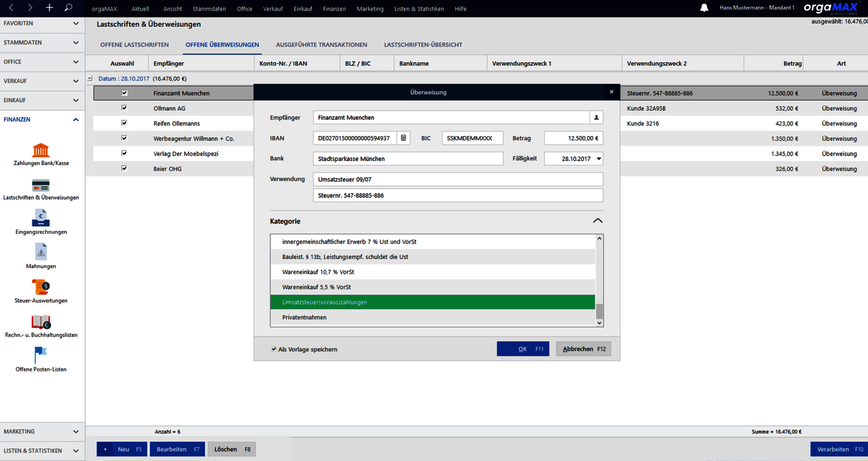Click Kategorie list scroll up arrow
This screenshot has height=461, width=868.
coord(599,239)
